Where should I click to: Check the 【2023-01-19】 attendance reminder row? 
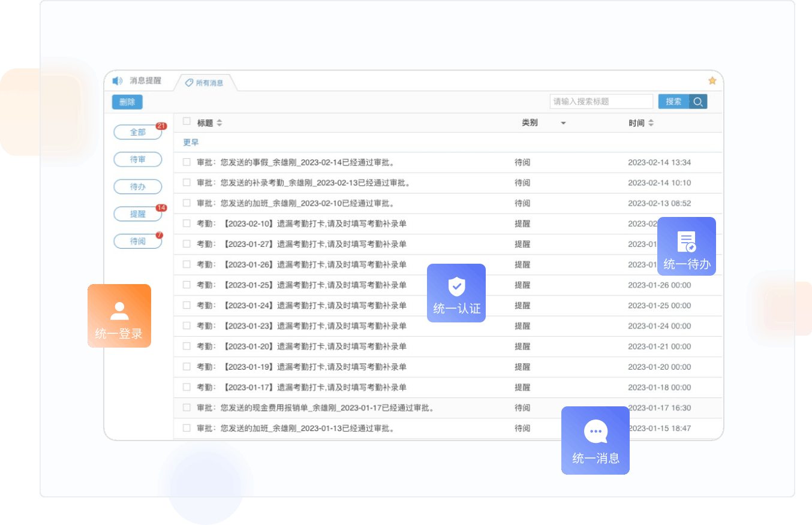(x=187, y=366)
